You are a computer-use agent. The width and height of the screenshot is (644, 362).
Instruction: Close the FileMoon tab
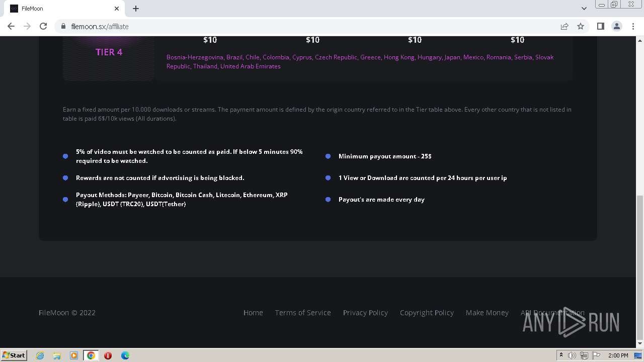click(x=117, y=9)
